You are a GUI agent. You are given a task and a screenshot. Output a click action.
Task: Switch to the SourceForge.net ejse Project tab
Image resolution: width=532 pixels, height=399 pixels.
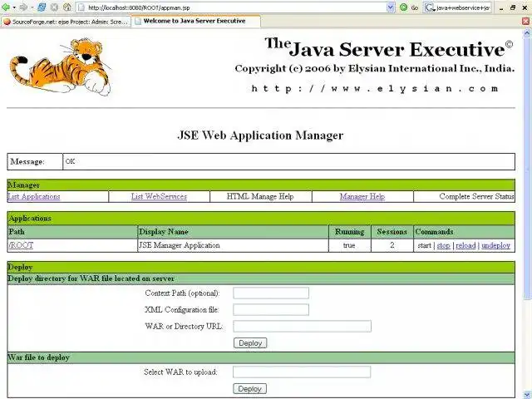66,22
